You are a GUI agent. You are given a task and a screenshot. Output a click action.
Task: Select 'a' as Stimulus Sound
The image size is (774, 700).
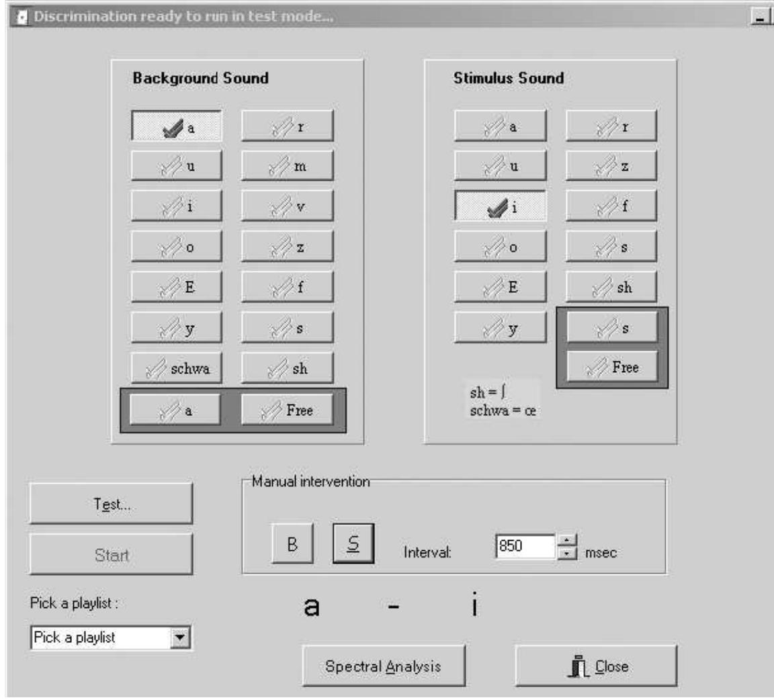pos(500,126)
